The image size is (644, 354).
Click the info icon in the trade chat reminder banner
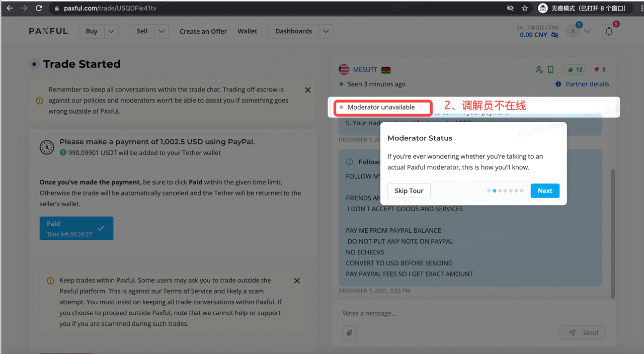40,101
